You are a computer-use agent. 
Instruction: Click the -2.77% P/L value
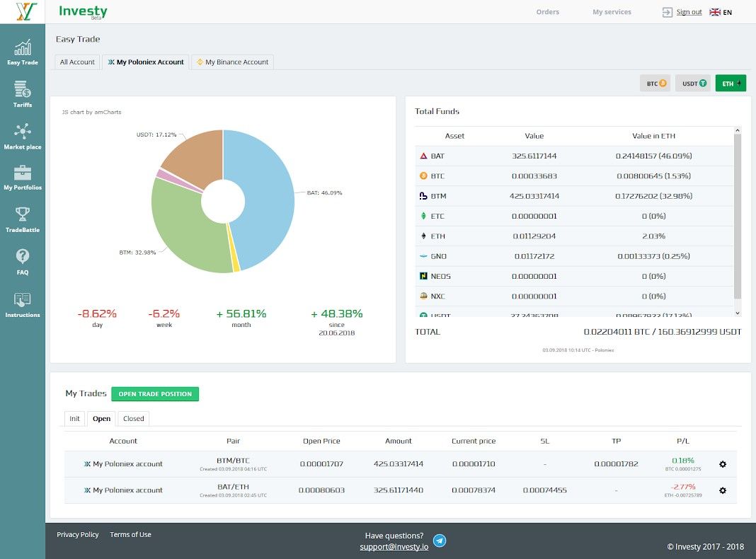[683, 487]
